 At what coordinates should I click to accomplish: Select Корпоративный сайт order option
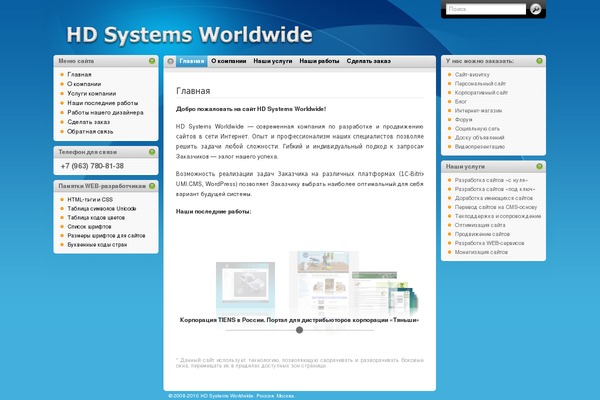(481, 93)
